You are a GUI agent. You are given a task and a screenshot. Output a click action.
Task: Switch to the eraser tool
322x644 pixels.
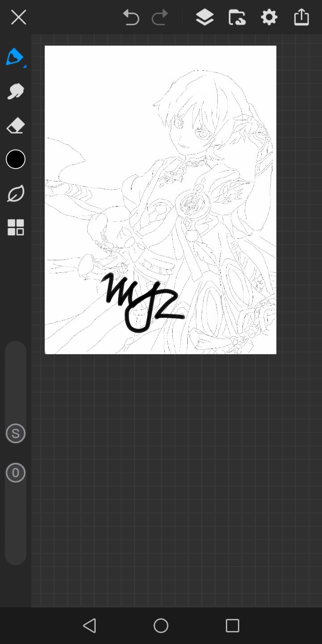pyautogui.click(x=15, y=126)
